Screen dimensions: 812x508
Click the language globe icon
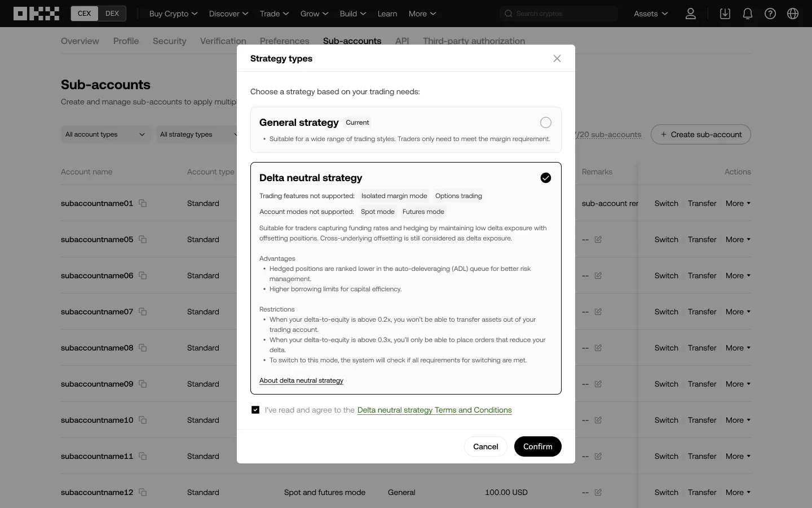click(793, 14)
